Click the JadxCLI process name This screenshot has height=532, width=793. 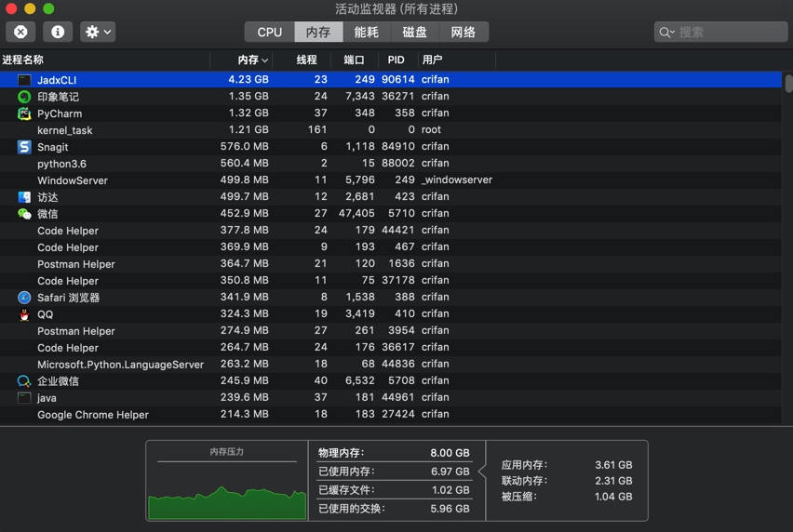point(57,80)
